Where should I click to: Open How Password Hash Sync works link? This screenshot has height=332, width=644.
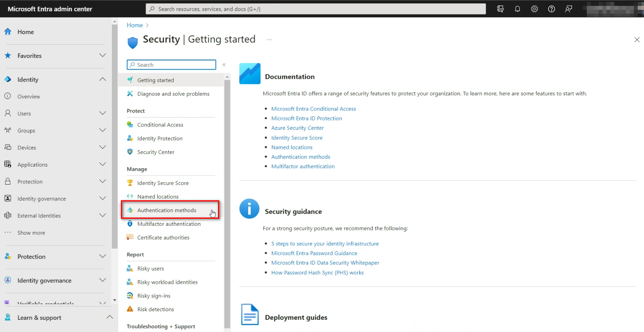[317, 272]
